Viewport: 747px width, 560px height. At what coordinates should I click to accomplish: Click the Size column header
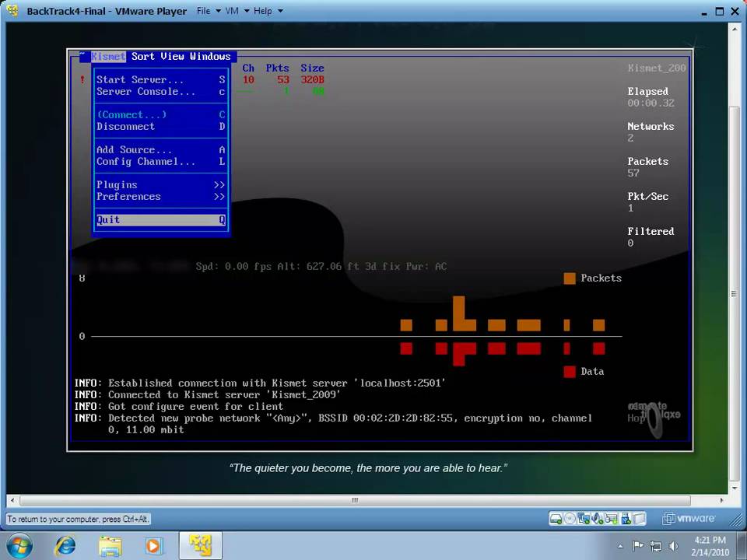coord(313,68)
